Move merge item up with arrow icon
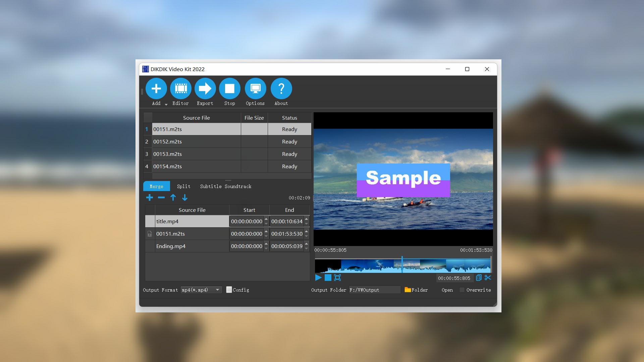This screenshot has height=362, width=644. [173, 197]
